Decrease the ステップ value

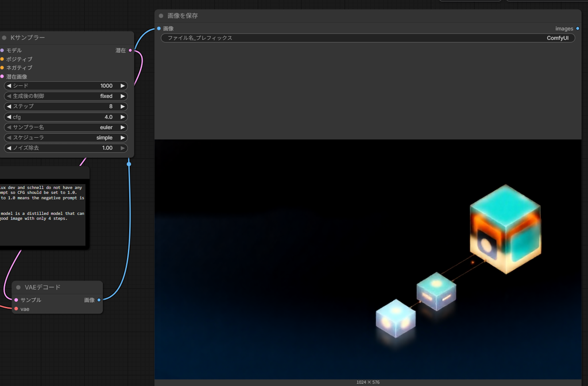click(9, 106)
